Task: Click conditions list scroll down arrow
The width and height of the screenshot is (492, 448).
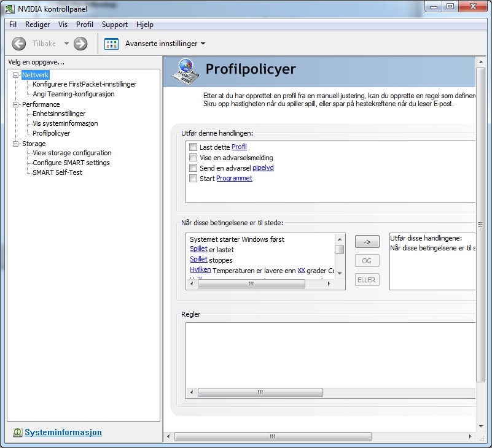Action: [340, 273]
